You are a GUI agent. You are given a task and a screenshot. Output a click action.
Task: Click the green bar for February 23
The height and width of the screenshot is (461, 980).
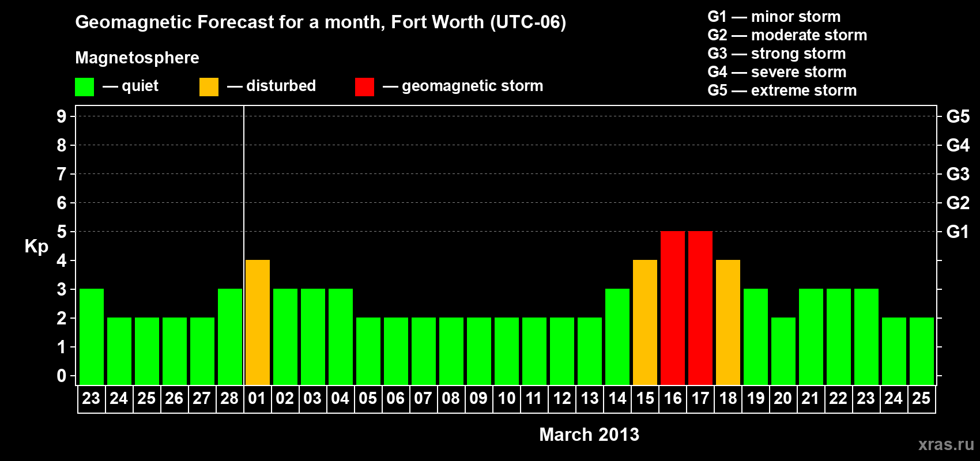click(92, 337)
